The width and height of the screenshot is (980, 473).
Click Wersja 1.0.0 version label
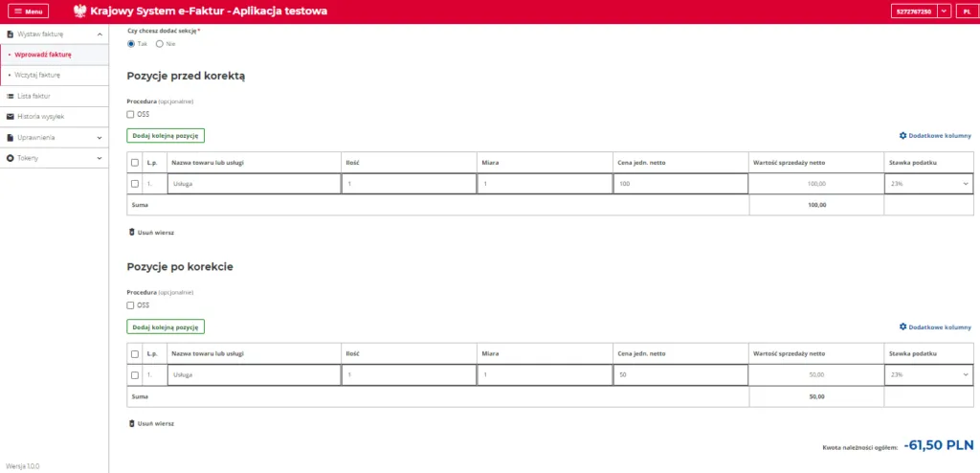pos(23,466)
